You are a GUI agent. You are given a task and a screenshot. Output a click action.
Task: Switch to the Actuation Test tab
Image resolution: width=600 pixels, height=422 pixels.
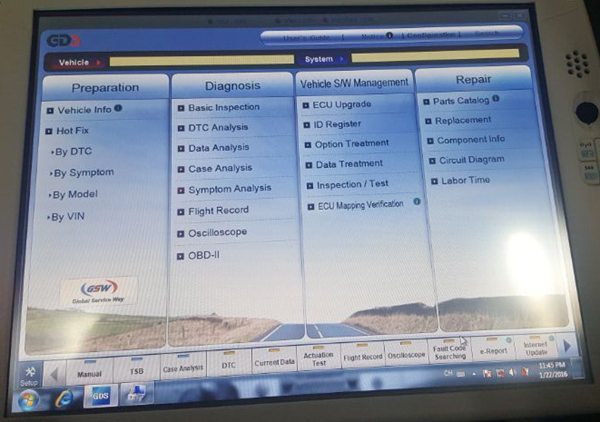click(x=318, y=358)
